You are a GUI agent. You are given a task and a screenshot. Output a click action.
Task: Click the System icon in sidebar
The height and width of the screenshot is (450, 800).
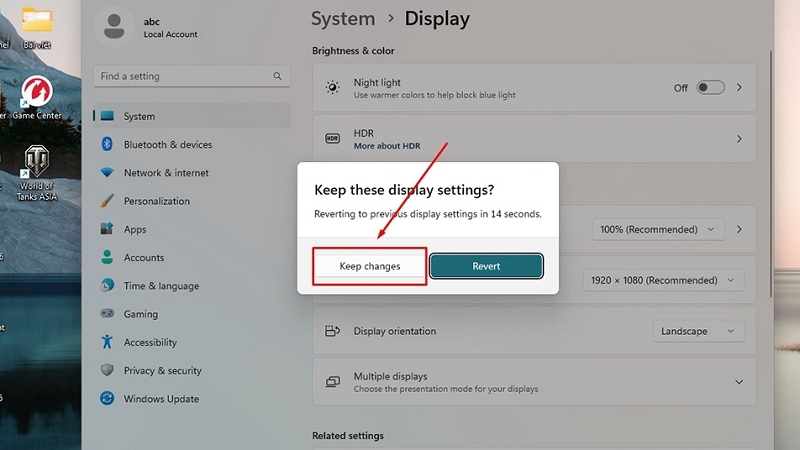[x=107, y=116]
